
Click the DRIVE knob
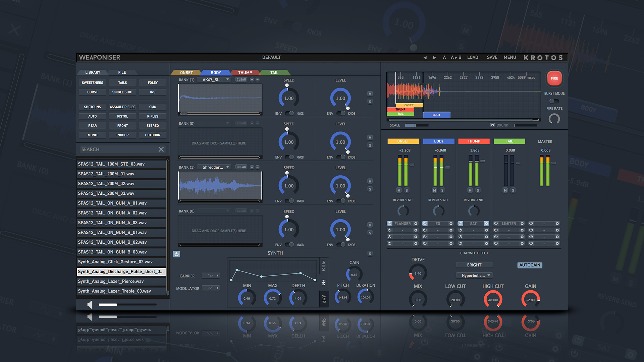[x=418, y=273]
